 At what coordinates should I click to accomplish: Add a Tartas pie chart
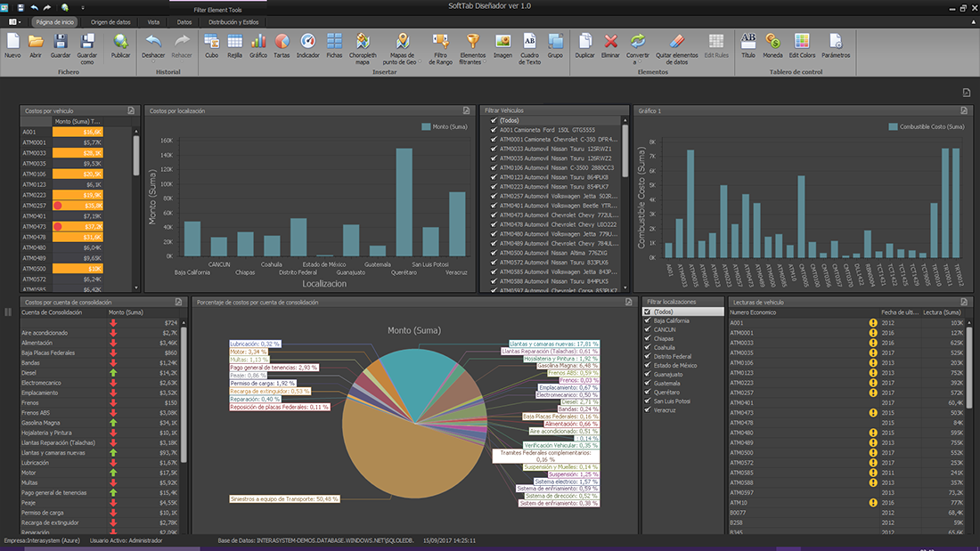[282, 46]
